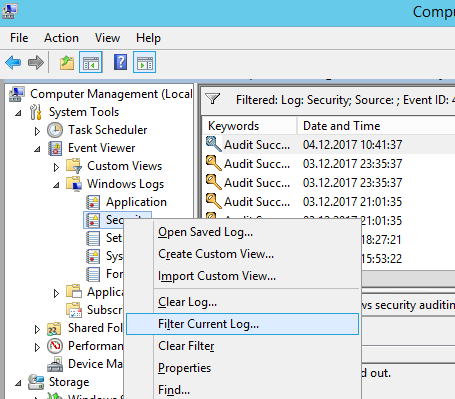
Task: Click the Device Manager icon
Action: (55, 364)
